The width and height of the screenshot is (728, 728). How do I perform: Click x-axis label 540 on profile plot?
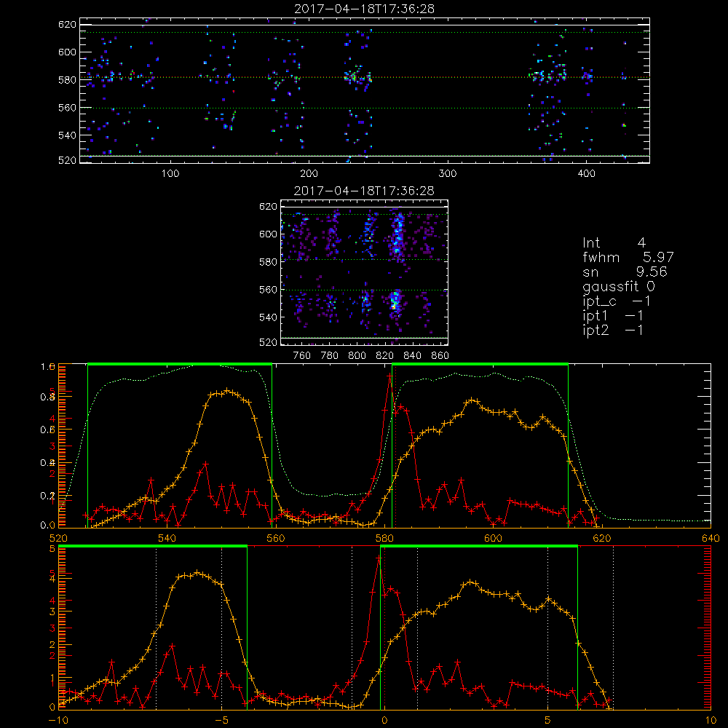167,539
